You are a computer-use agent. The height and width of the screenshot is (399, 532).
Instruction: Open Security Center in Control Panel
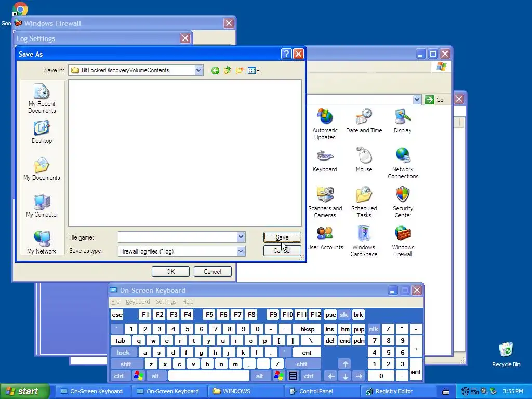click(403, 202)
